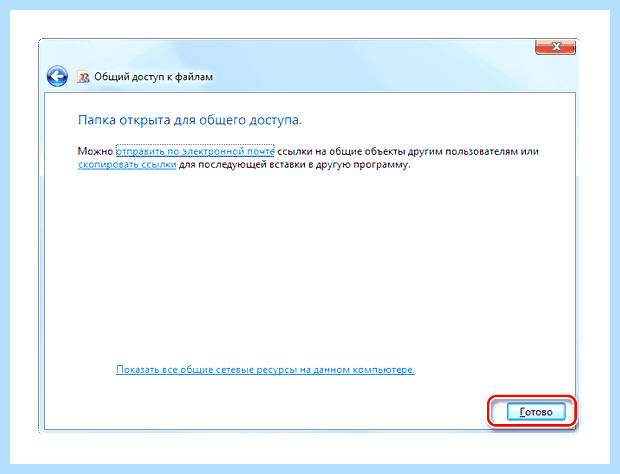This screenshot has height=474, width=620.
Task: Click the title text 'Общий доступ к файлам'
Action: click(153, 77)
